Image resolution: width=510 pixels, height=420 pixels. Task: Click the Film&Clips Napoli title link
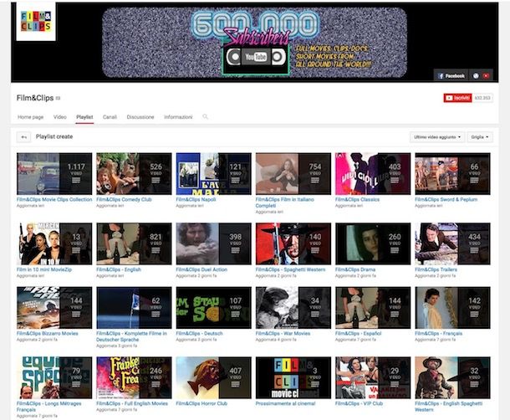click(196, 199)
